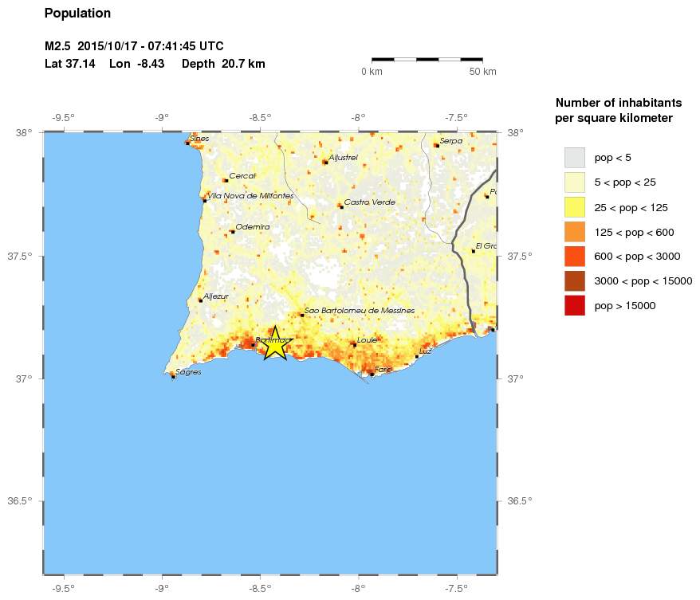Click the "Sao Bartolomeu de Messines" label
The height and width of the screenshot is (600, 700).
pyautogui.click(x=360, y=310)
